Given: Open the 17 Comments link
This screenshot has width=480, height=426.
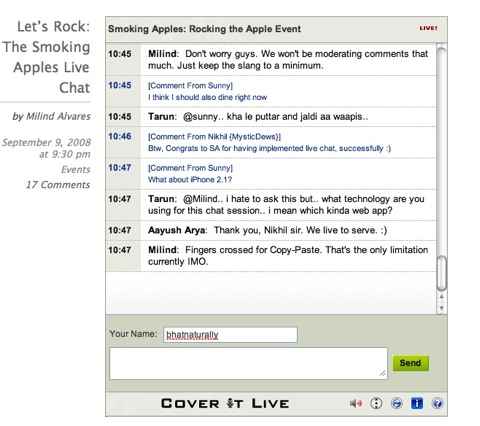Looking at the screenshot, I should [x=58, y=185].
